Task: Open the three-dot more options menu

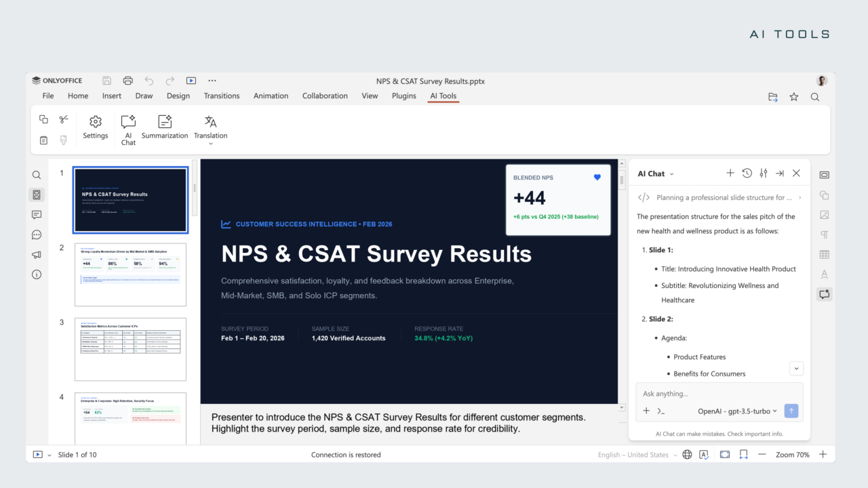Action: pyautogui.click(x=212, y=81)
